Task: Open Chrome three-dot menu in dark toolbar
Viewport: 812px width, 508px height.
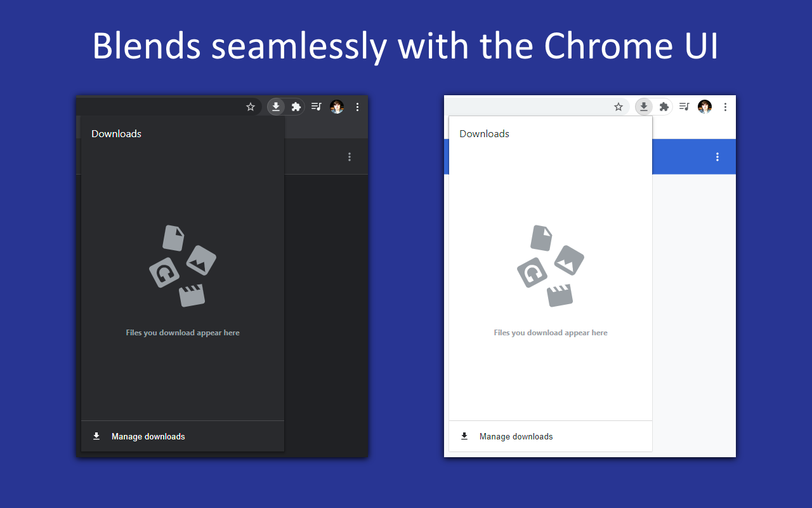Action: coord(357,107)
